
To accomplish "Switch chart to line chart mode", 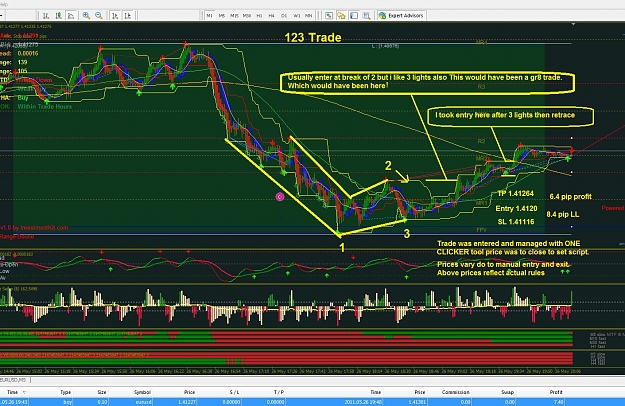I will point(71,16).
